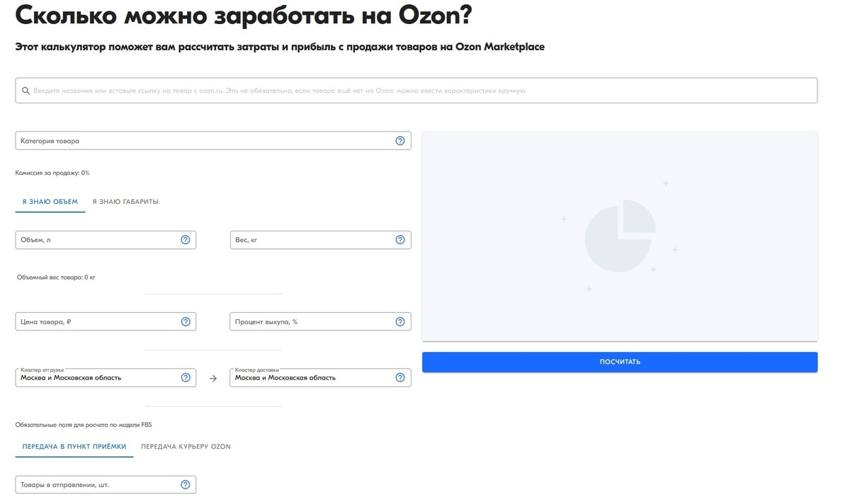Click the text Комиссия за продажу: 0%
Image resolution: width=850 pixels, height=504 pixels.
click(52, 173)
